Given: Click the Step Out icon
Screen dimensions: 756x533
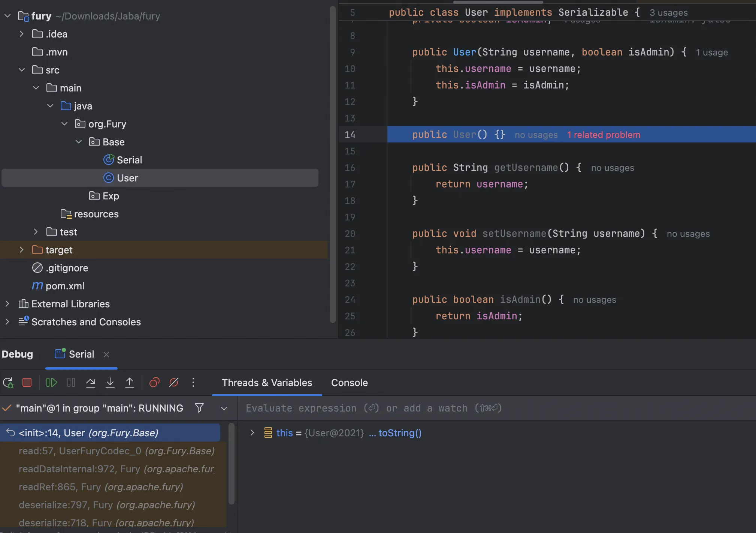Looking at the screenshot, I should click(x=130, y=383).
